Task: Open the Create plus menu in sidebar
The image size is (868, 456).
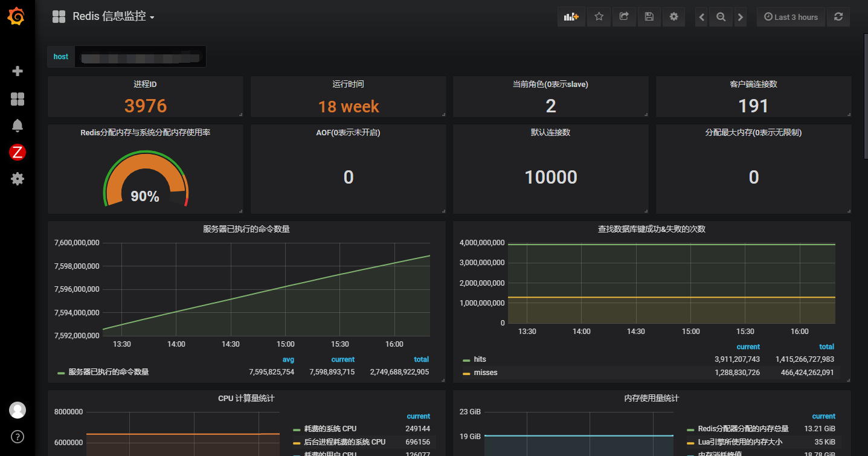Action: (18, 71)
